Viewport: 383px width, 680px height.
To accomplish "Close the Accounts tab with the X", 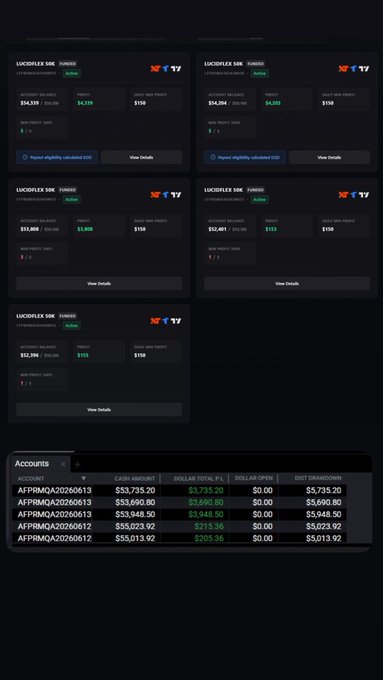I will (x=63, y=464).
